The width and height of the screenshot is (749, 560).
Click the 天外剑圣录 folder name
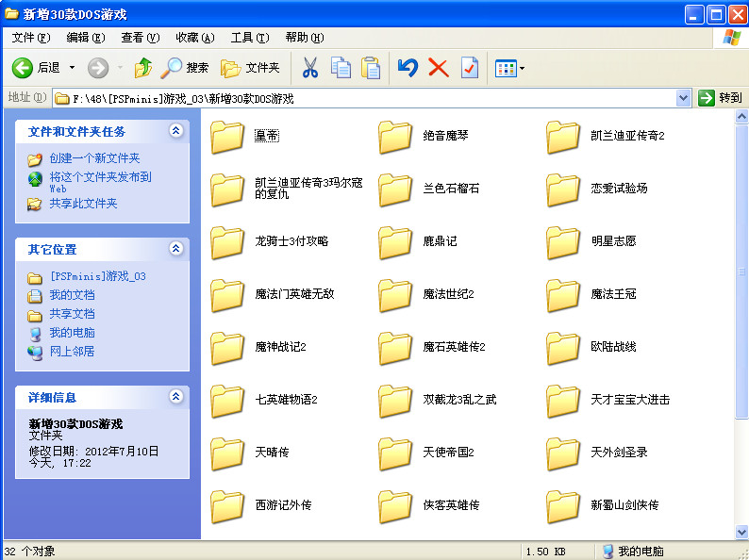click(619, 453)
